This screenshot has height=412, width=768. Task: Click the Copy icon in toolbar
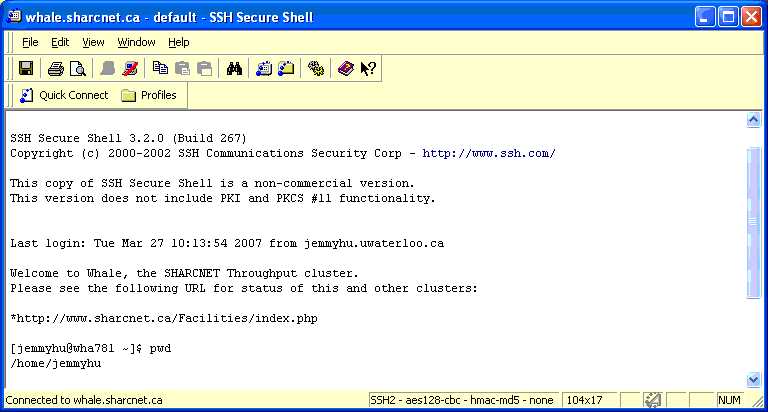coord(161,69)
